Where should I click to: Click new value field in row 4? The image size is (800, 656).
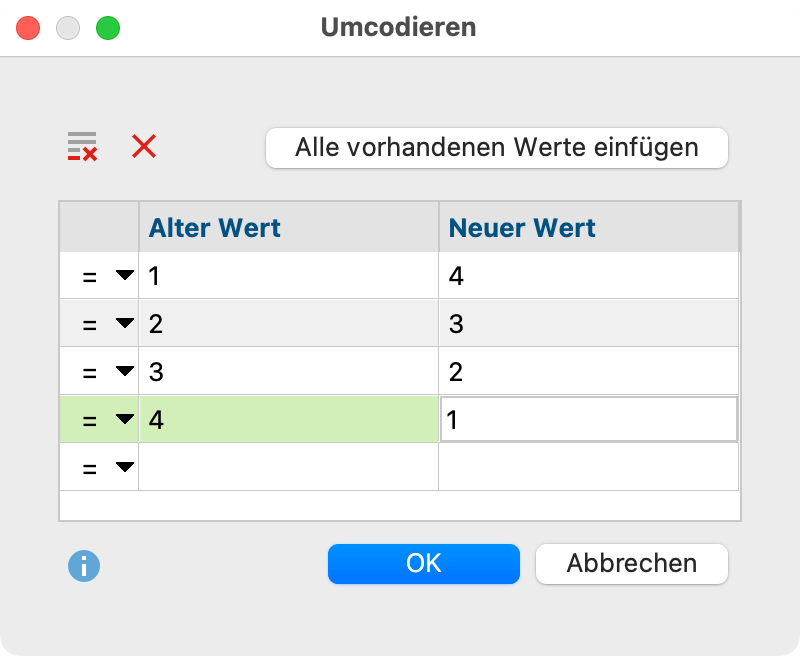coord(588,420)
